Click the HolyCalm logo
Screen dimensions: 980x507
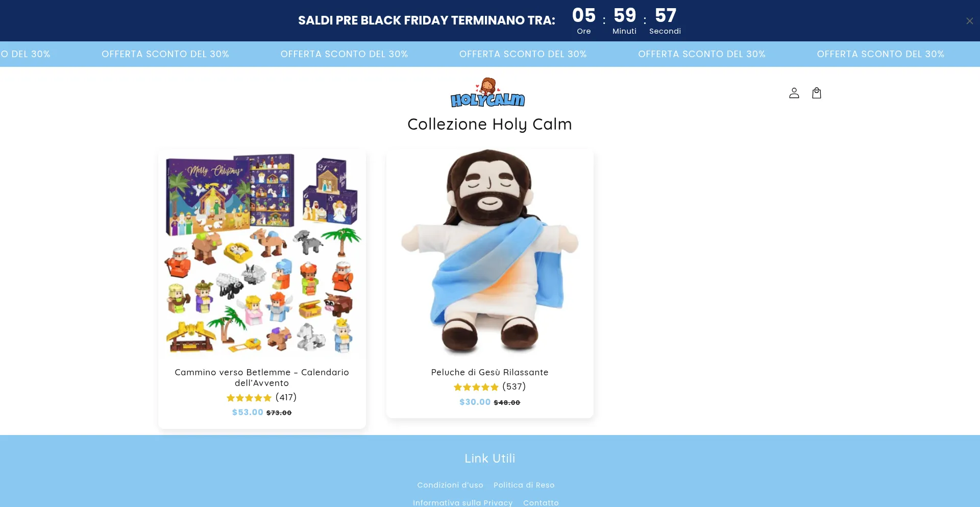click(488, 92)
